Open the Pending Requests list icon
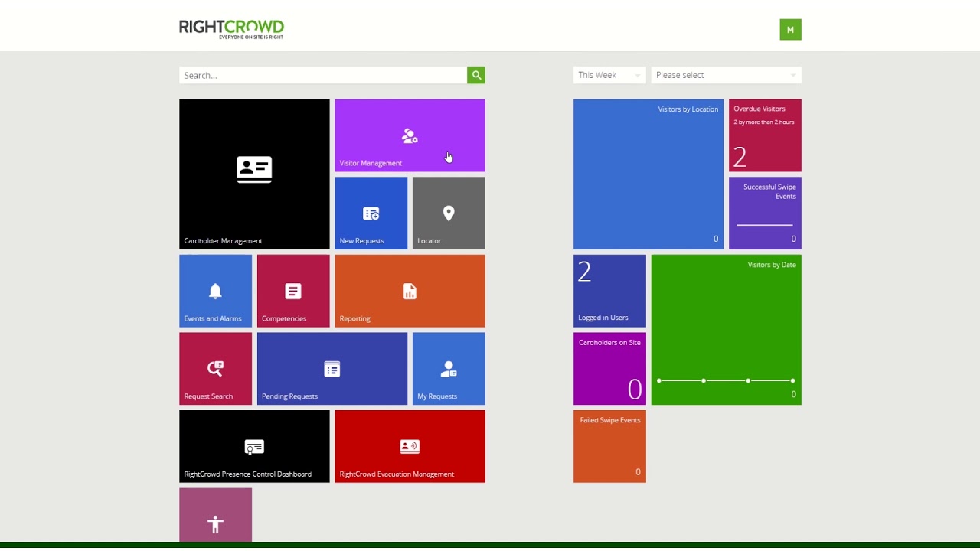 pos(332,369)
